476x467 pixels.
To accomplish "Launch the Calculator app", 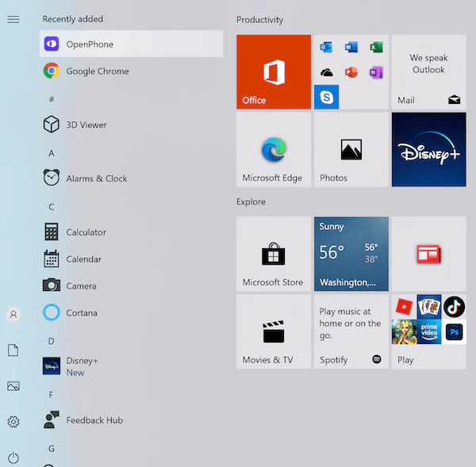I will click(x=131, y=232).
